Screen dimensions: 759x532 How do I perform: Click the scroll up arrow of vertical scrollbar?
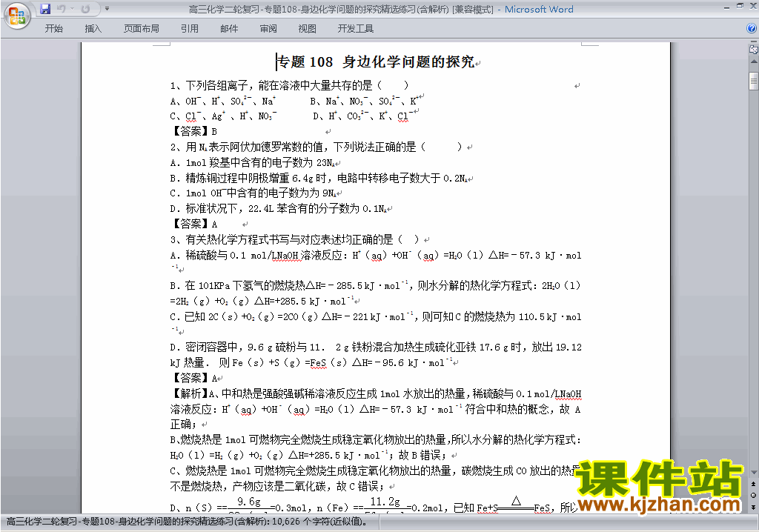pos(754,62)
